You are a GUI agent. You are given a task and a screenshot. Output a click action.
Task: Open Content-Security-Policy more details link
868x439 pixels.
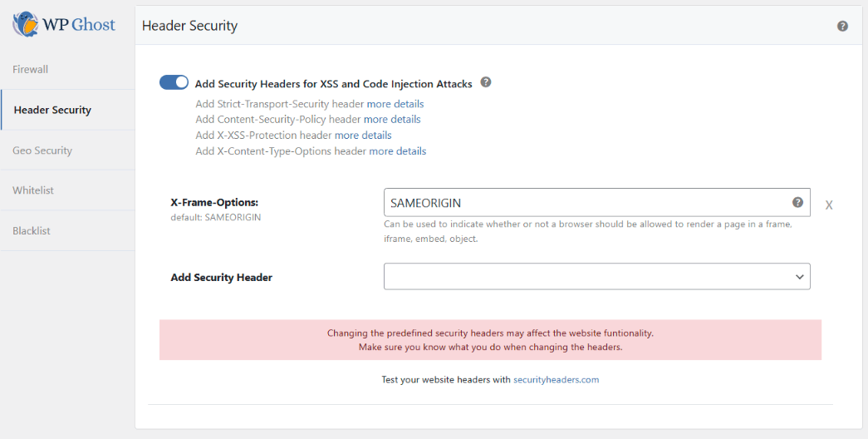(392, 119)
